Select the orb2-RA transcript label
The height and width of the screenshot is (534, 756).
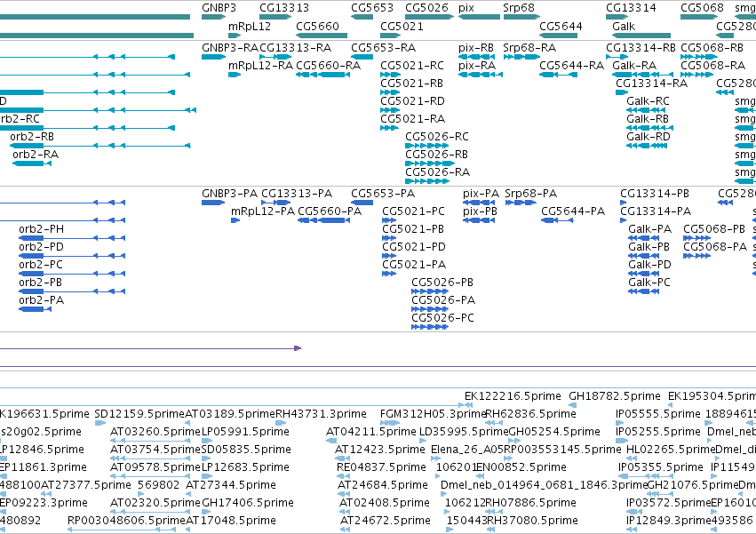[36, 155]
